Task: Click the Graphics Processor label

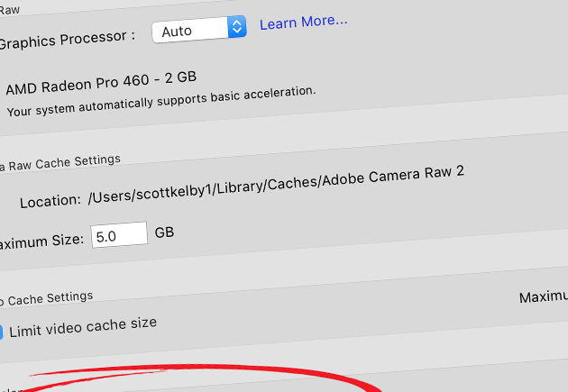Action: pos(68,40)
